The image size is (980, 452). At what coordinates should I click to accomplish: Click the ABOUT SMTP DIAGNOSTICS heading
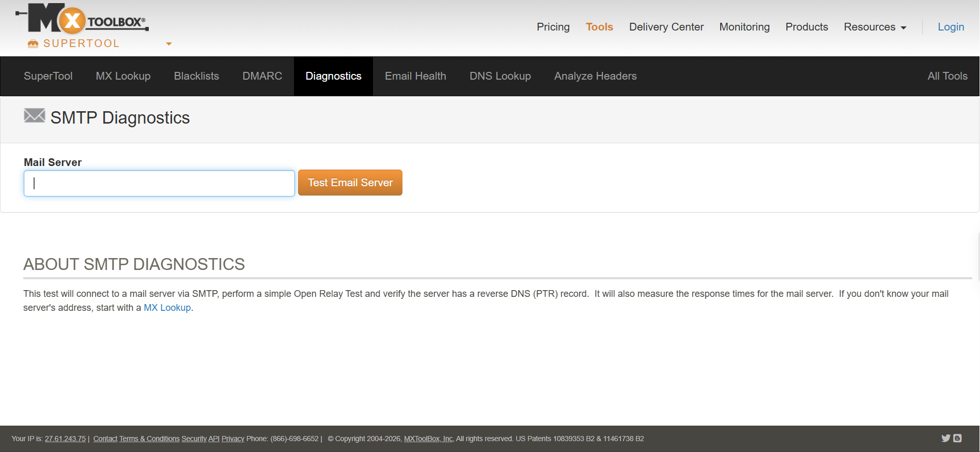(134, 264)
